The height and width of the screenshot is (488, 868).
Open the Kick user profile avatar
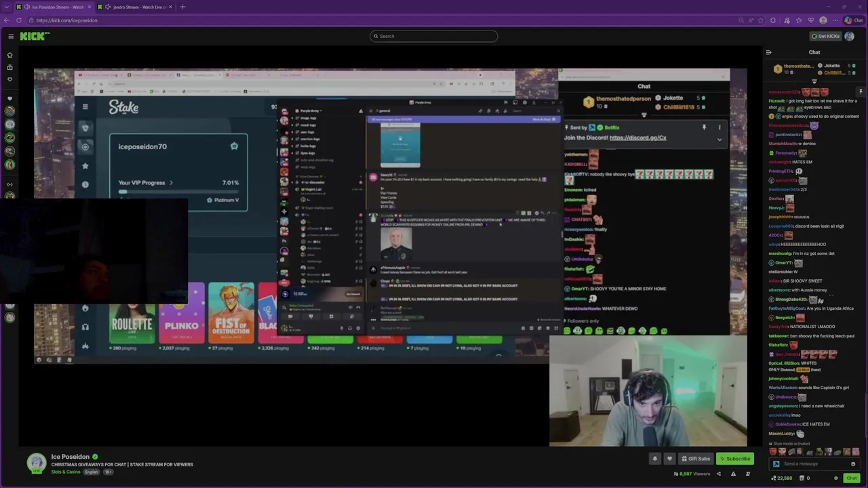click(849, 36)
